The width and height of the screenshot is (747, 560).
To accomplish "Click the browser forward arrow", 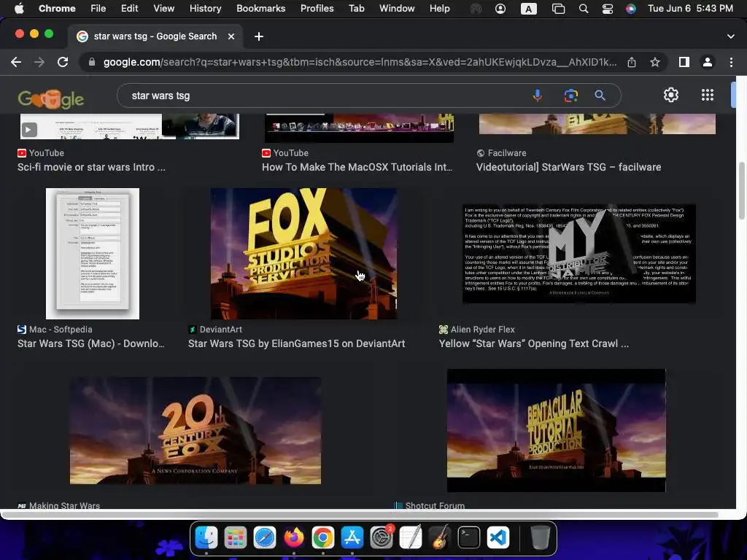I will 39,62.
